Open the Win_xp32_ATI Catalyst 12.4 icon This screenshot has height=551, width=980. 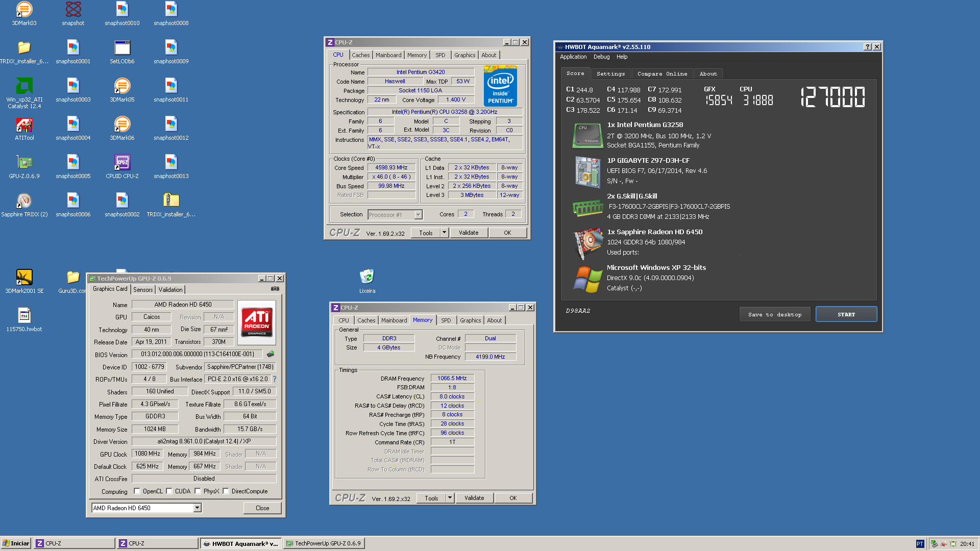tap(24, 86)
